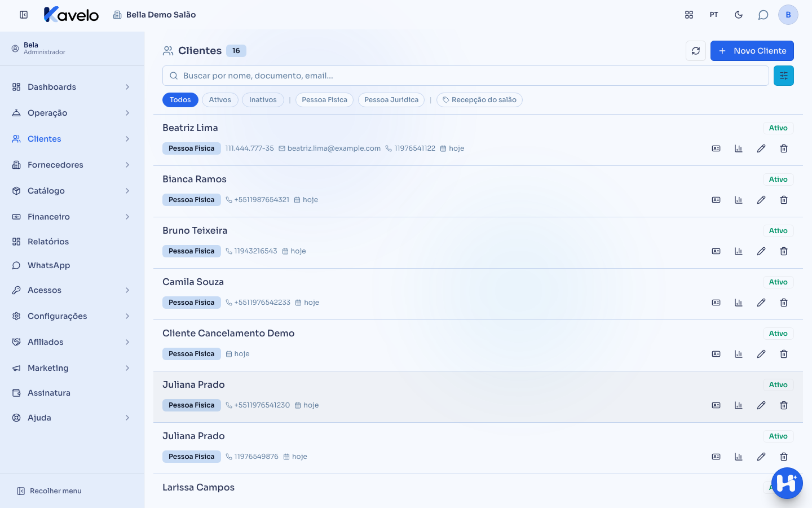Open Assinatura in the sidebar

72,393
